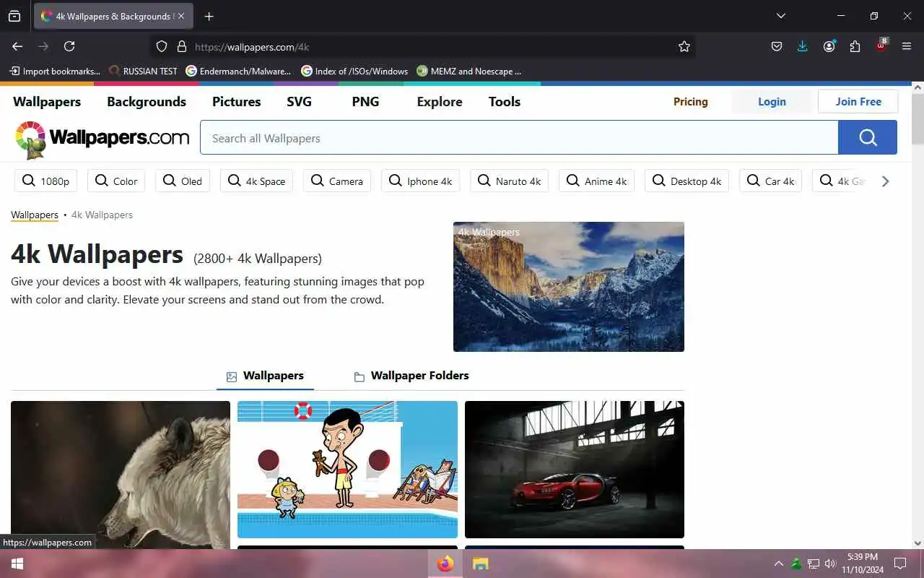Open the Windows notification center
This screenshot has width=924, height=578.
[x=900, y=564]
